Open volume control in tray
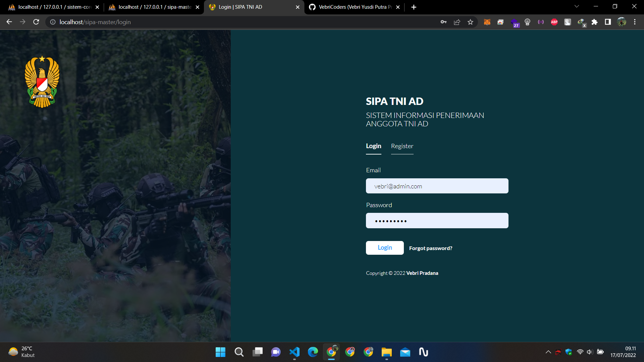Image resolution: width=644 pixels, height=362 pixels. click(x=590, y=352)
